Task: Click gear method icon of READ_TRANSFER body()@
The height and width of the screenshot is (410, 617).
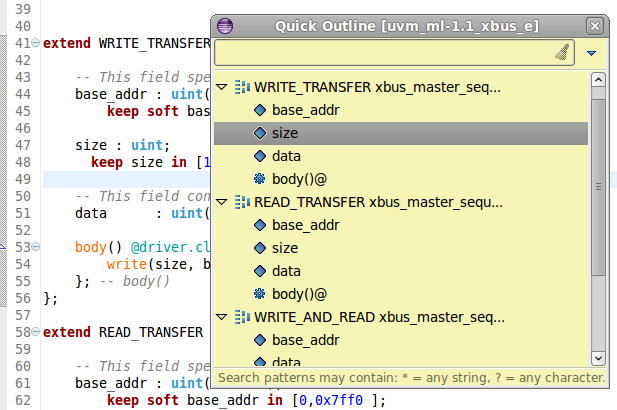Action: click(x=260, y=294)
